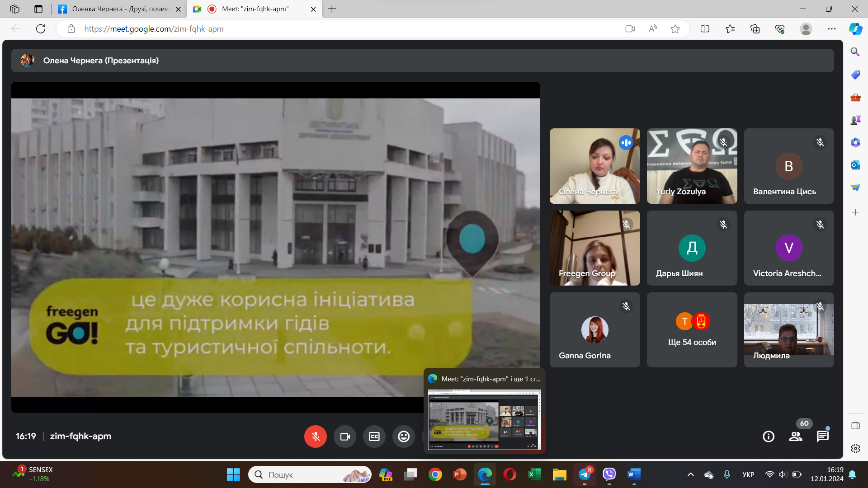Open the Collections icon
868x488 pixels.
[x=755, y=29]
